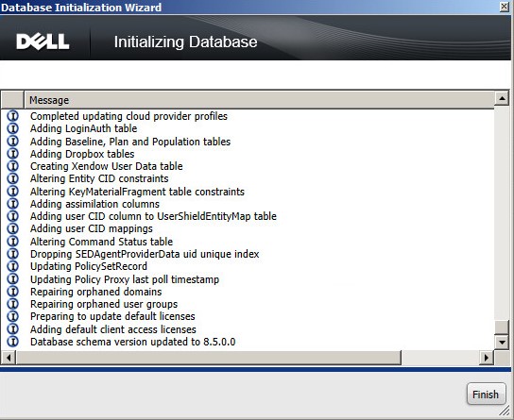The width and height of the screenshot is (514, 420).
Task: Click info icon for 'Creating Xendow User Data table'
Action: pyautogui.click(x=13, y=166)
